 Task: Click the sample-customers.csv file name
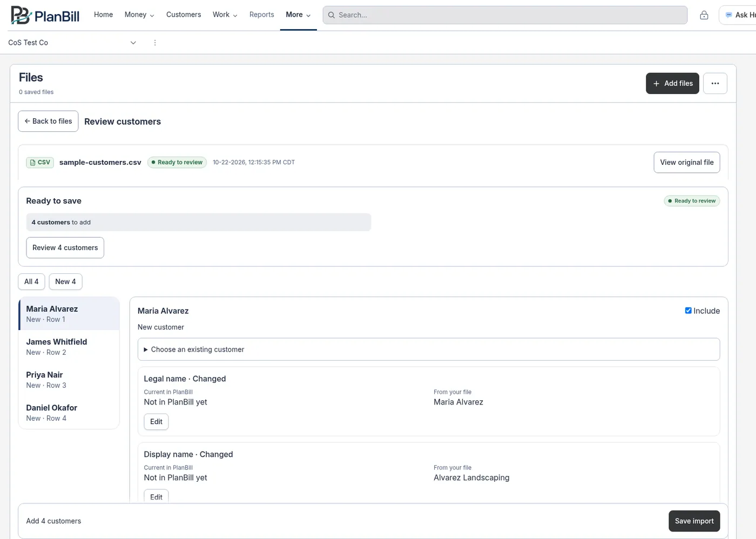pos(100,162)
